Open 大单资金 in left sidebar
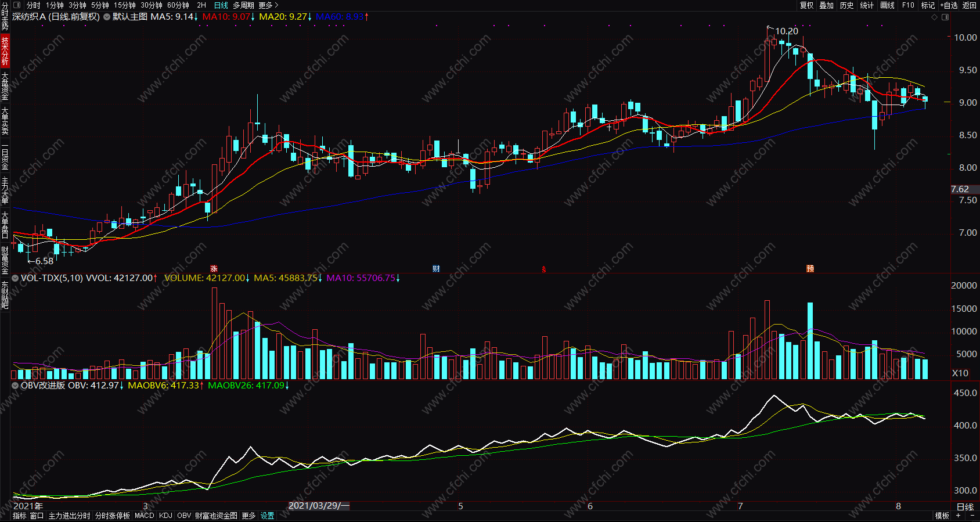The height and width of the screenshot is (522, 980). [5, 85]
